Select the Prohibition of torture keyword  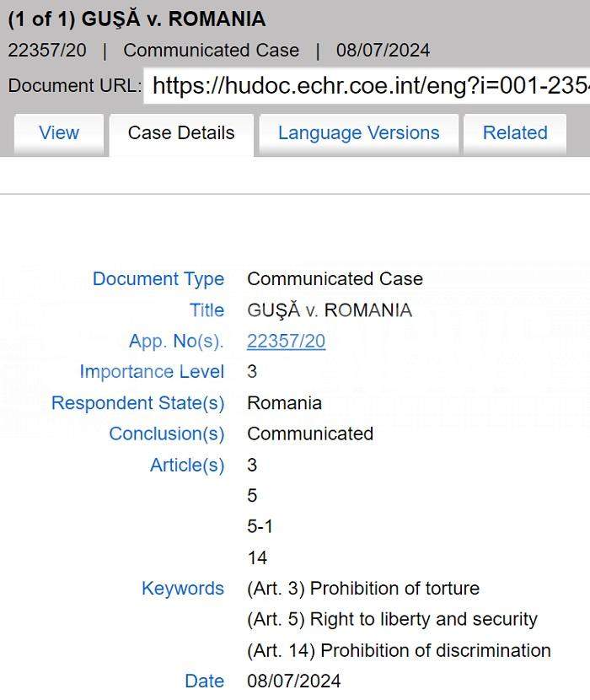pyautogui.click(x=363, y=589)
